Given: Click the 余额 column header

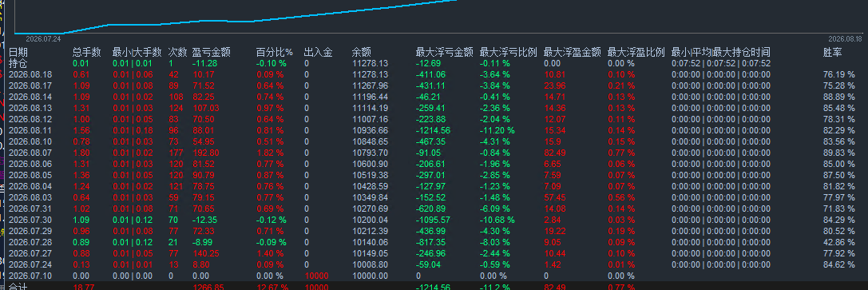Looking at the screenshot, I should [362, 52].
